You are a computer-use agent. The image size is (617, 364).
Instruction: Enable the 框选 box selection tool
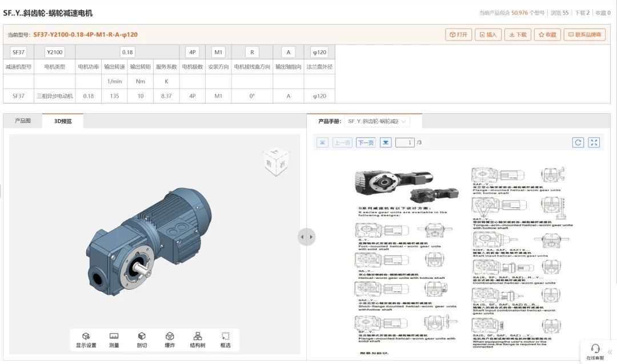[226, 340]
